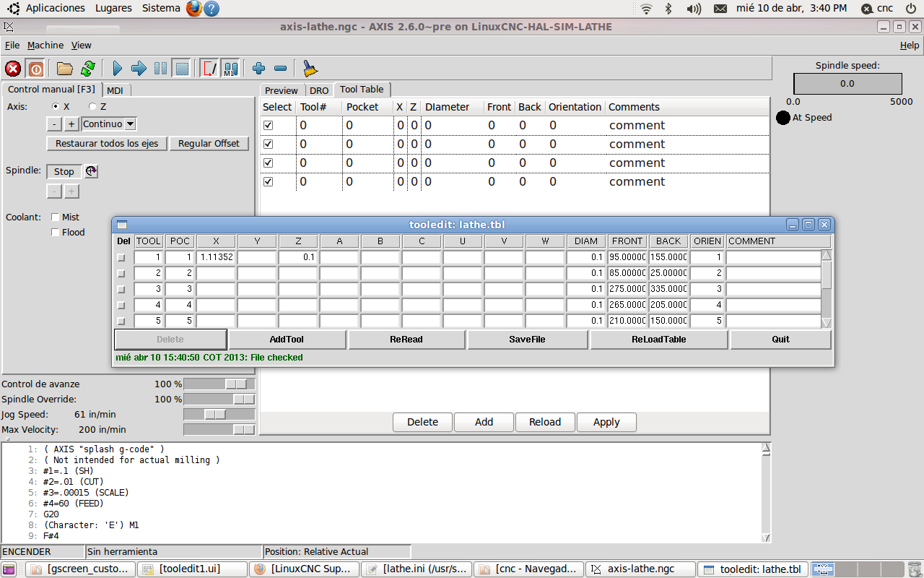Enable Flood coolant checkbox
The height and width of the screenshot is (578, 924).
55,232
